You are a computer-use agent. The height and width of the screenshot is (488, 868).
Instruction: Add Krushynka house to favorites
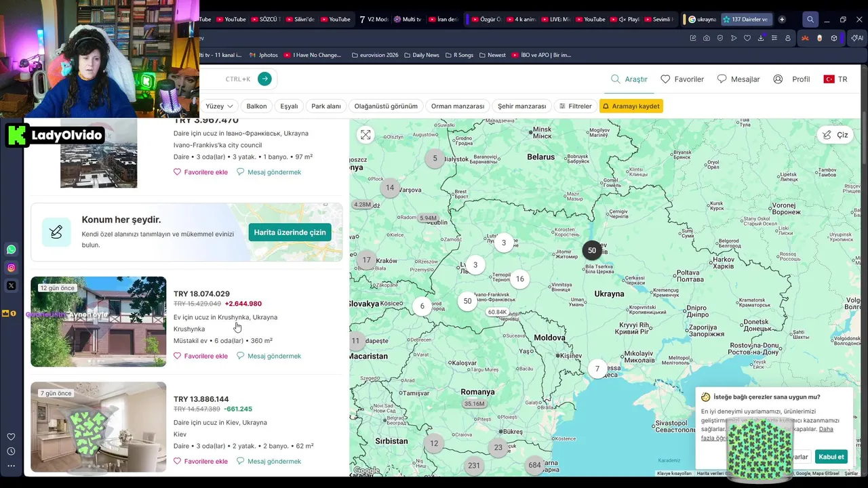(x=201, y=356)
